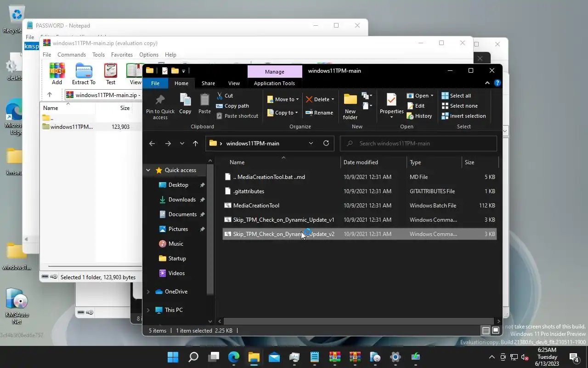Click the Paste button in ribbon

coord(204,104)
